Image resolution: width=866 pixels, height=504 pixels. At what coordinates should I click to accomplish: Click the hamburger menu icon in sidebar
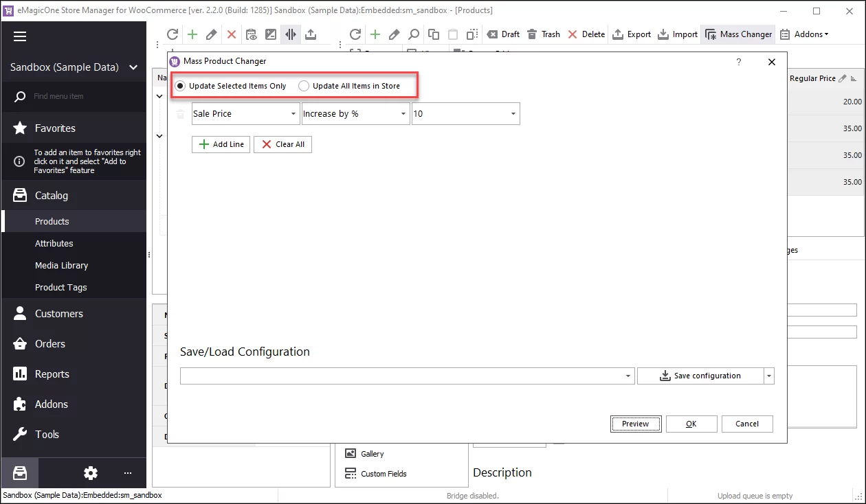pos(20,37)
